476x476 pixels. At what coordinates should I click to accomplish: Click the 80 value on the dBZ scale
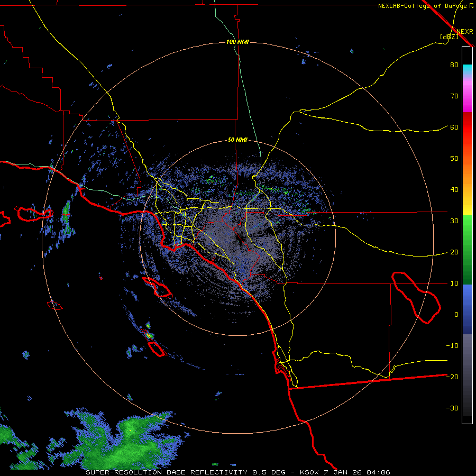pyautogui.click(x=454, y=65)
